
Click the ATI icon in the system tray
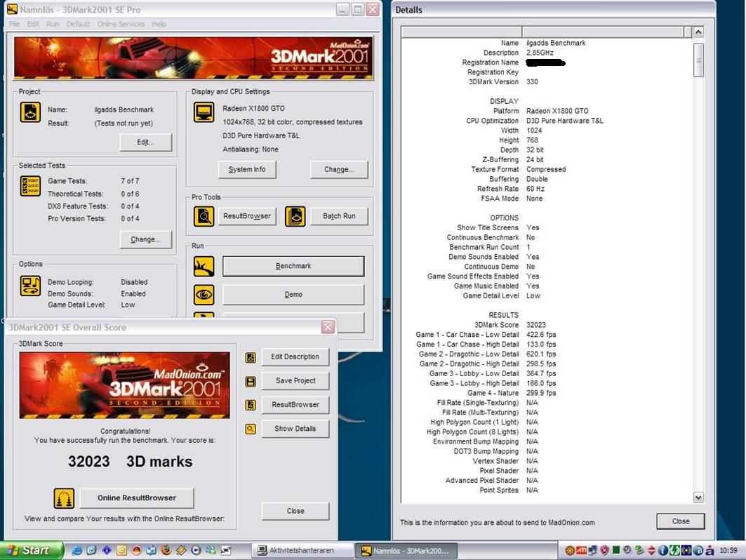click(581, 550)
